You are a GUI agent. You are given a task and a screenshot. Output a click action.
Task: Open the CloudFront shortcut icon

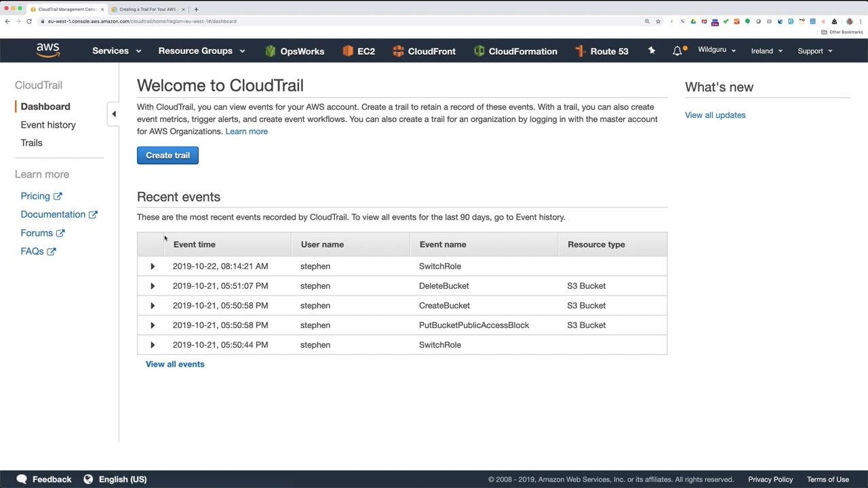click(398, 51)
